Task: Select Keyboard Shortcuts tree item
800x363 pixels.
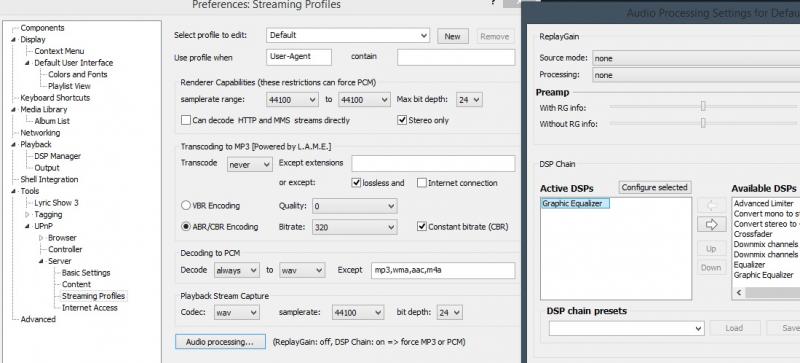Action: tap(55, 98)
